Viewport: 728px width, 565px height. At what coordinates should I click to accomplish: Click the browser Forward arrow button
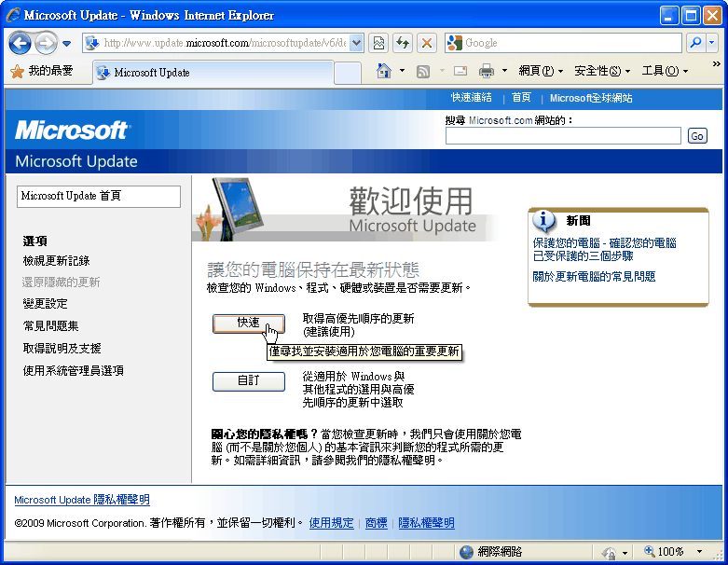coord(46,43)
